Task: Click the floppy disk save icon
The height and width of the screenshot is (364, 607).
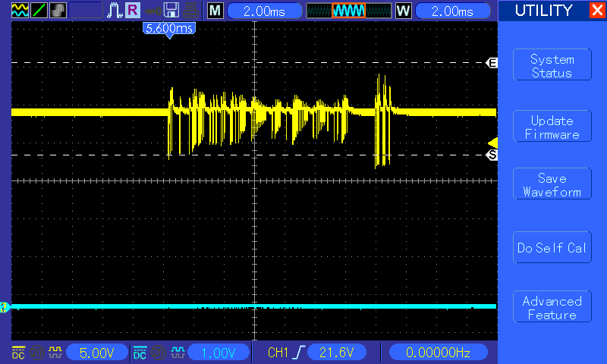Action: tap(172, 11)
